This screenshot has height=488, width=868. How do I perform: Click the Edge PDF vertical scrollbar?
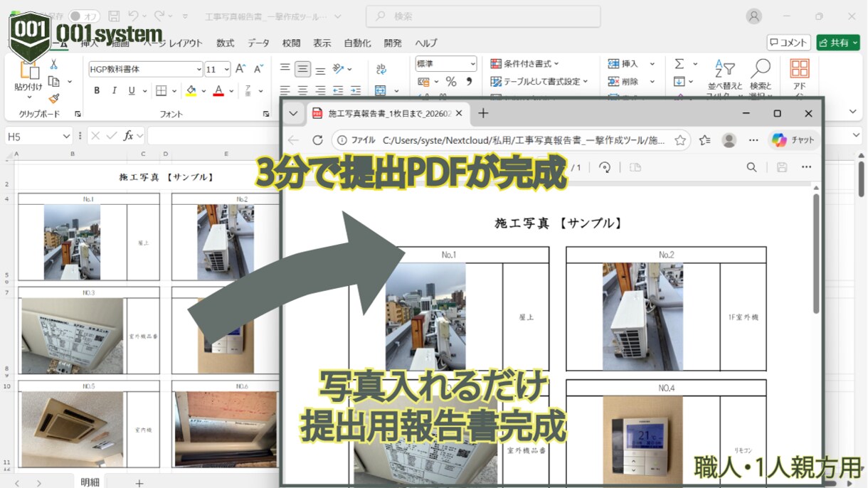click(816, 253)
